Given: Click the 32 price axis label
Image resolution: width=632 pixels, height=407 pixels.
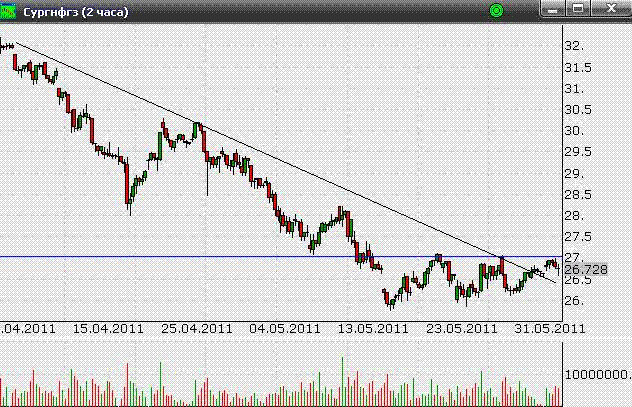Looking at the screenshot, I should point(573,46).
